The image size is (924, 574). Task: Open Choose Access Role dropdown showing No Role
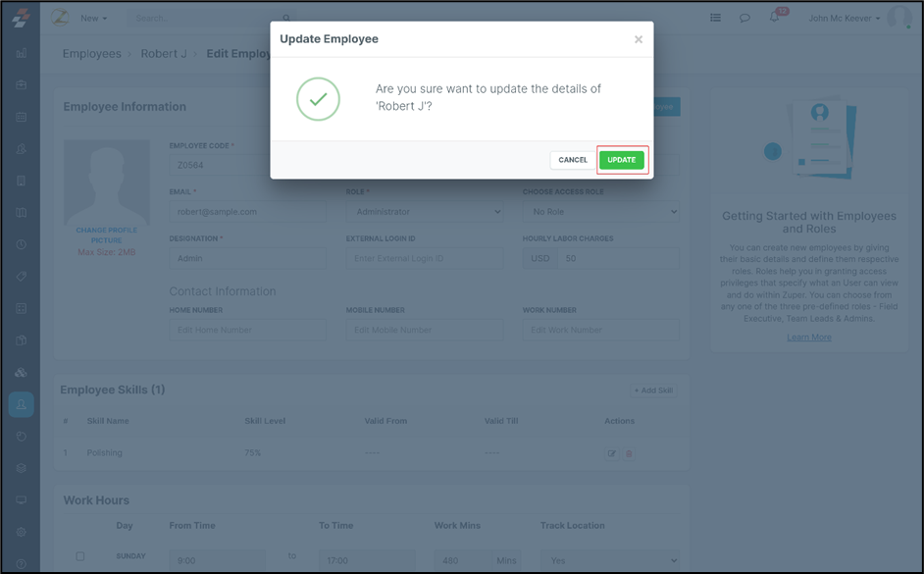click(601, 212)
